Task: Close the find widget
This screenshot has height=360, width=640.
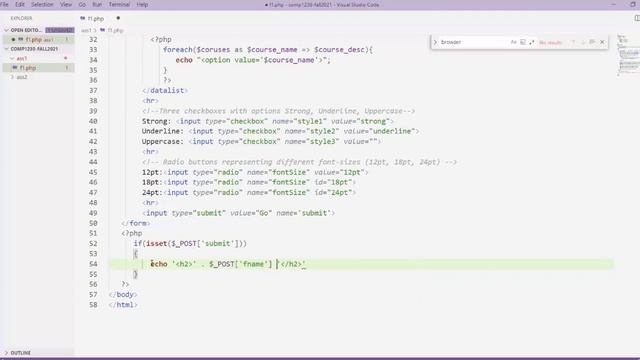Action: (x=602, y=42)
